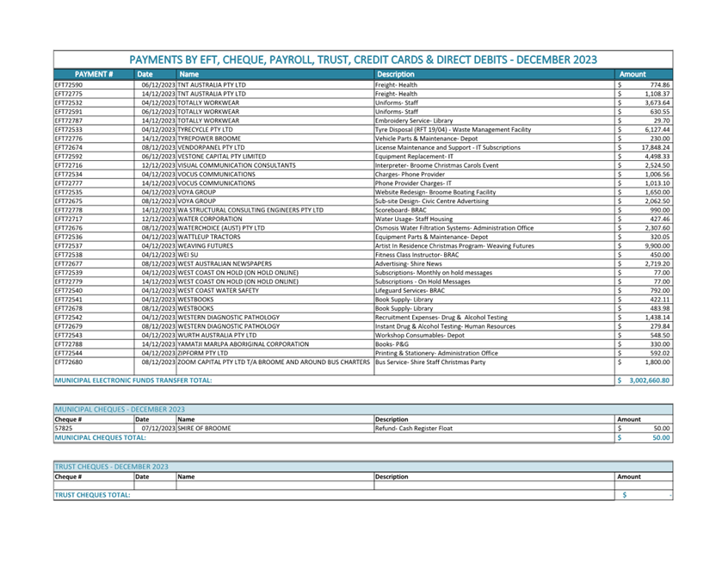728x563 pixels.
Task: Select 'Water Usage- Staff Housing' description
Action: (414, 219)
